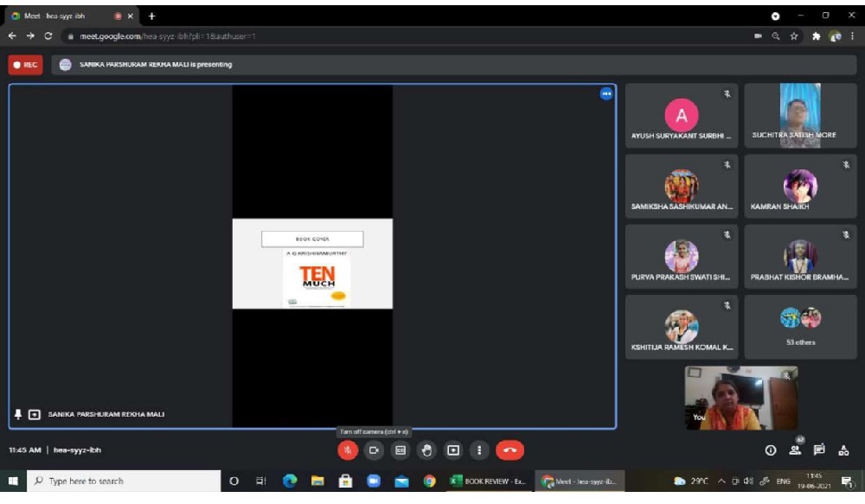
Task: Open a new browser tab
Action: pos(152,16)
